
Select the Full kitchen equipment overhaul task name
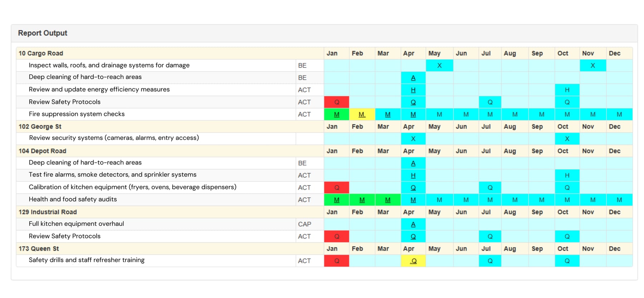[x=76, y=224]
